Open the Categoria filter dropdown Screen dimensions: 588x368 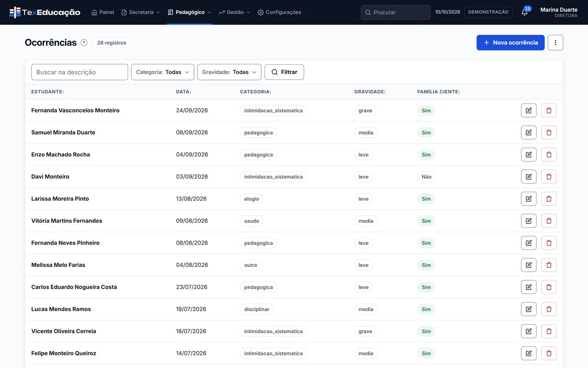tap(163, 72)
